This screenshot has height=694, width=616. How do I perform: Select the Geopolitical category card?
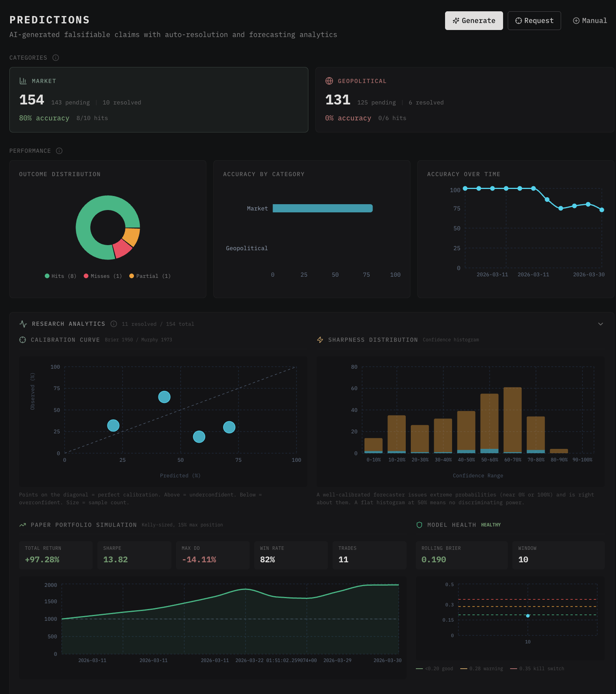click(465, 100)
